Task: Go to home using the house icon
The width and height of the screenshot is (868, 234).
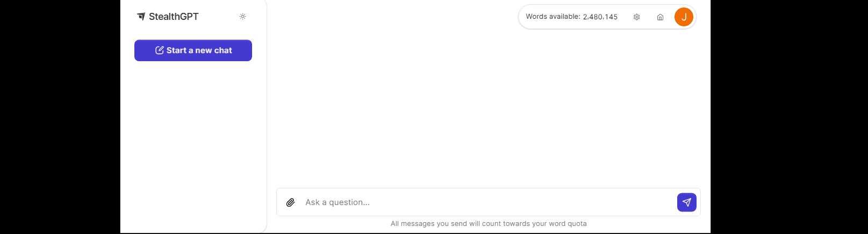Action: click(660, 17)
